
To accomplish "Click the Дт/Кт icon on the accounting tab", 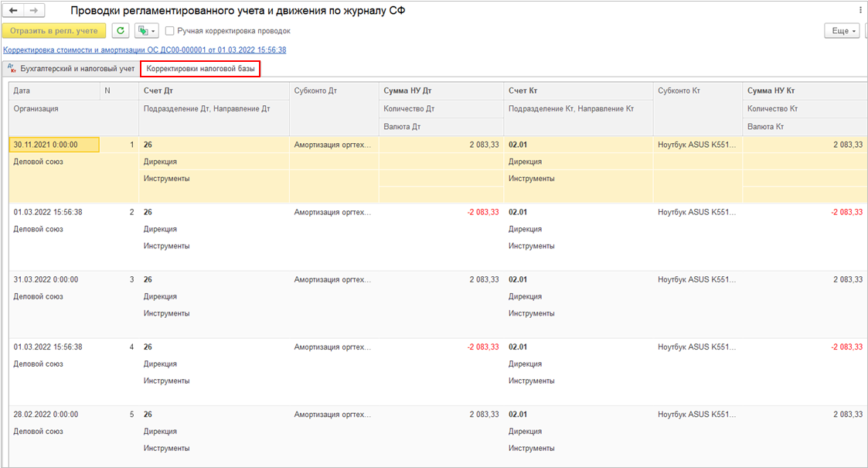I will pos(12,68).
